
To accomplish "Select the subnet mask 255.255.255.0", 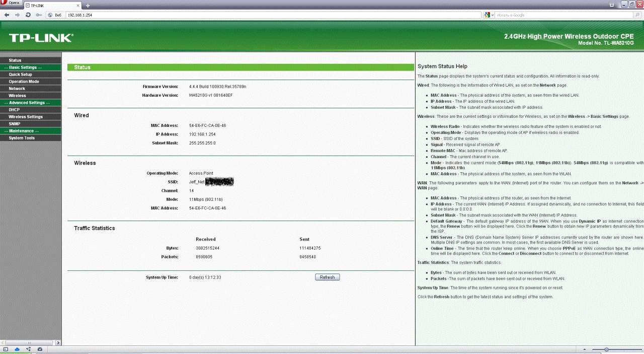I will [x=202, y=143].
